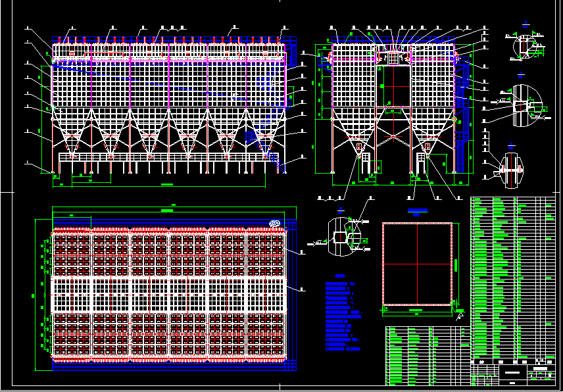Click the small green circle on the side elevation
The width and height of the screenshot is (563, 392).
click(x=454, y=119)
